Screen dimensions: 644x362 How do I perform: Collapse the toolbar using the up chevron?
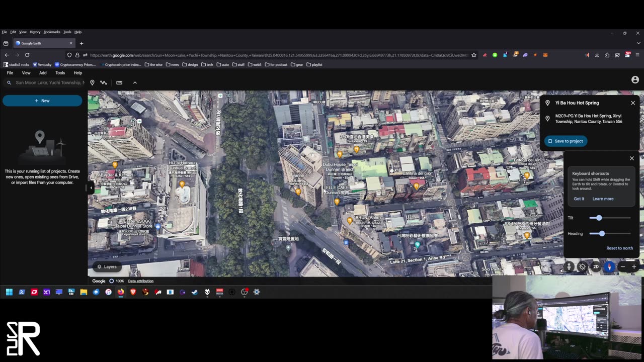(135, 82)
